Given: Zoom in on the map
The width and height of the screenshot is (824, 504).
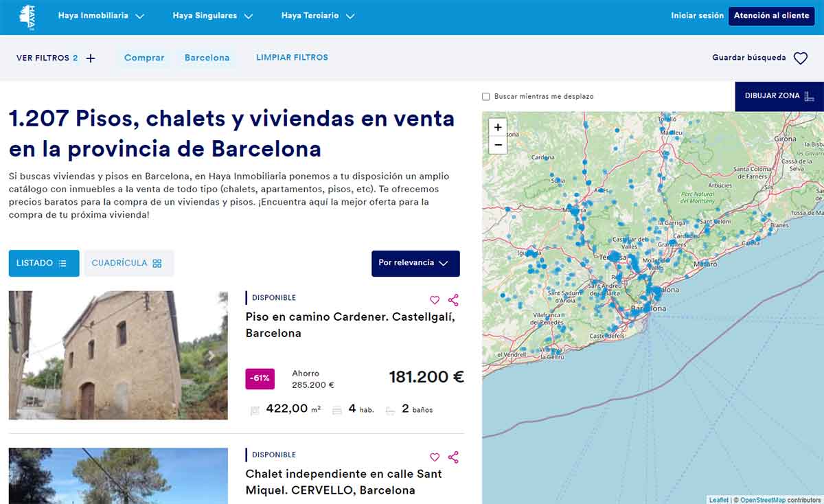Looking at the screenshot, I should (x=498, y=127).
